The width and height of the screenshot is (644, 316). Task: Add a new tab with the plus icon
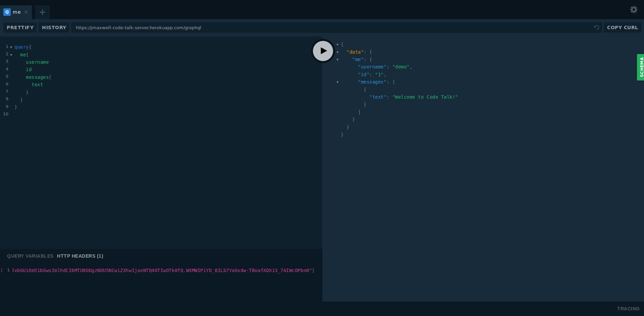42,12
